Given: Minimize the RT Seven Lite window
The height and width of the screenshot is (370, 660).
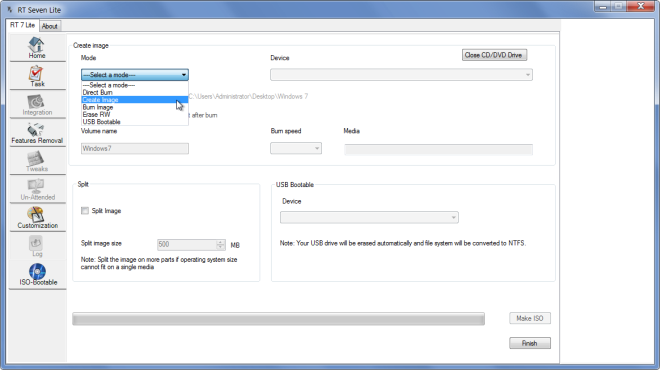Looking at the screenshot, I should [x=602, y=6].
